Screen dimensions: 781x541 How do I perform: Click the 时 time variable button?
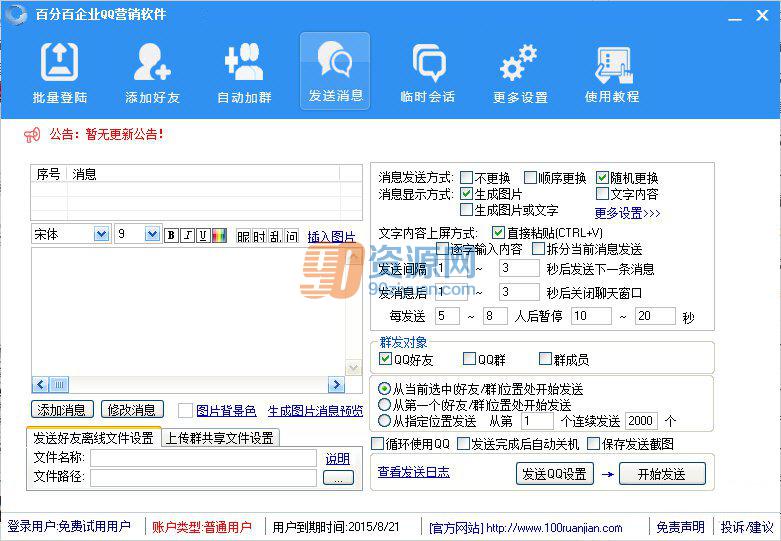pos(259,236)
